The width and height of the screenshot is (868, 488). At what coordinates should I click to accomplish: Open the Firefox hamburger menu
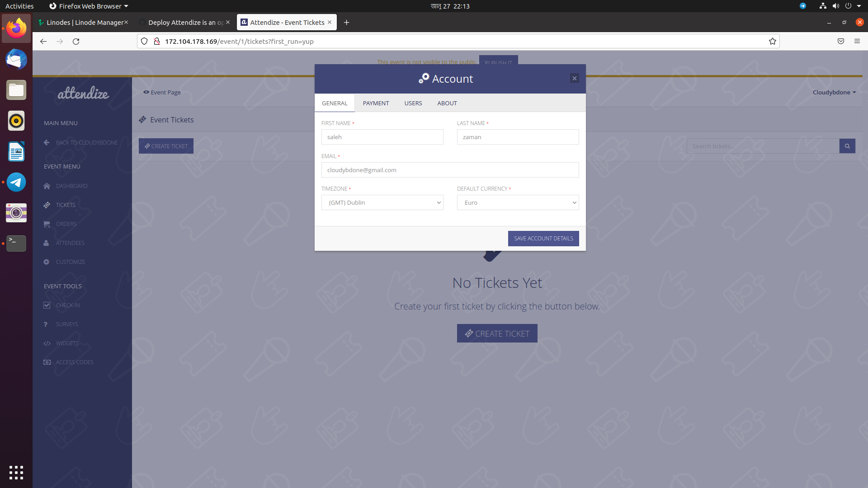pyautogui.click(x=857, y=41)
